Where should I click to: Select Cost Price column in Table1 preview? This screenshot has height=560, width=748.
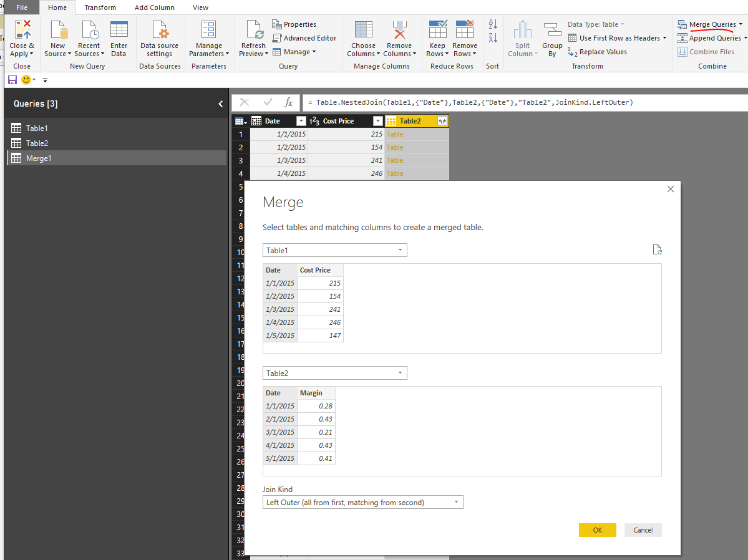point(320,270)
